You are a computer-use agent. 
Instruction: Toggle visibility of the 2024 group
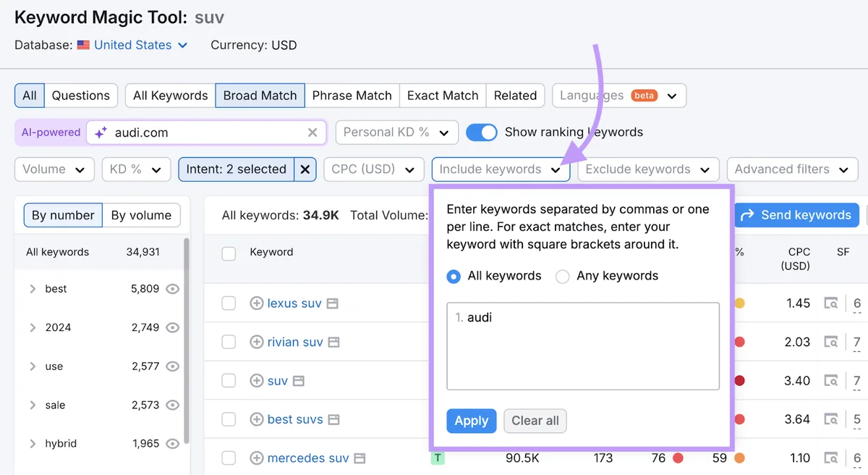point(172,327)
